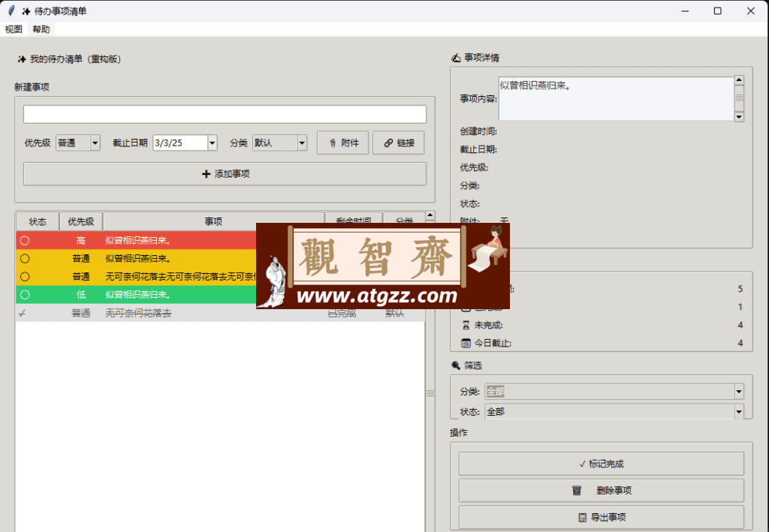Screen dimensions: 769x532
Task: Click the trash icon on 删除事项 button
Action: pyautogui.click(x=577, y=491)
